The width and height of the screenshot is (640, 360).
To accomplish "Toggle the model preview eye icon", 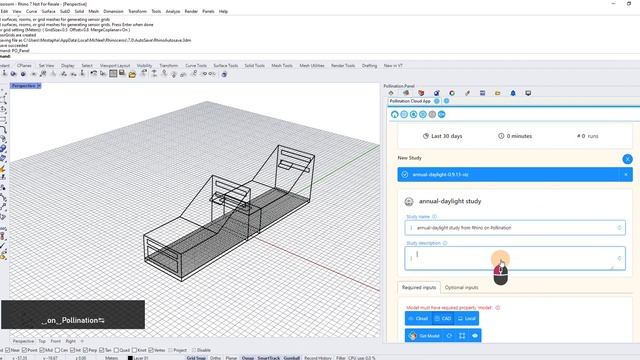I will [475, 336].
